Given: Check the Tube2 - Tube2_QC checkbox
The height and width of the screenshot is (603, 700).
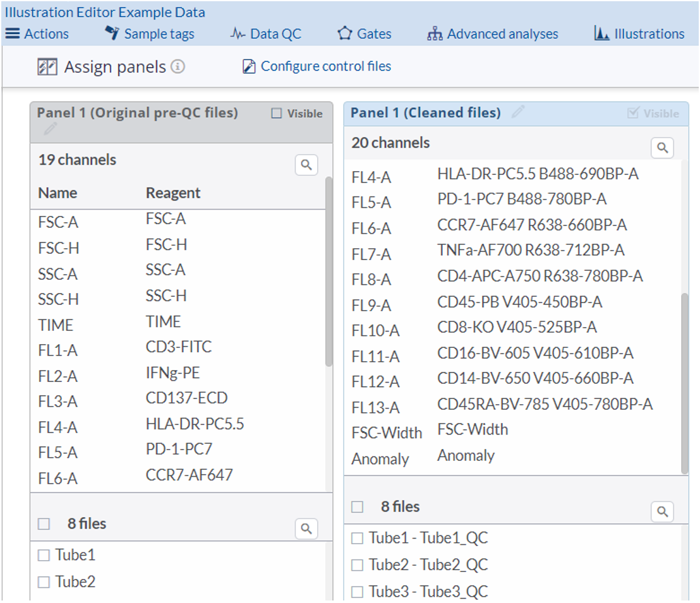Looking at the screenshot, I should pos(357,565).
